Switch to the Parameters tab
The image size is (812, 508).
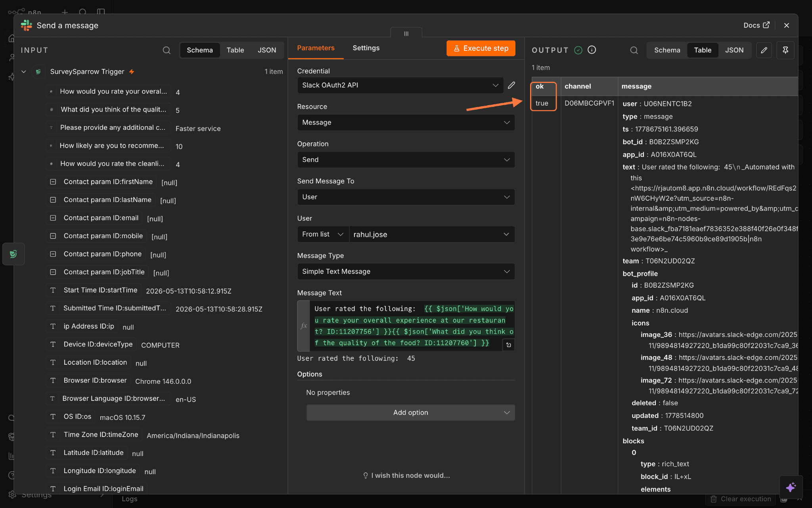click(316, 48)
